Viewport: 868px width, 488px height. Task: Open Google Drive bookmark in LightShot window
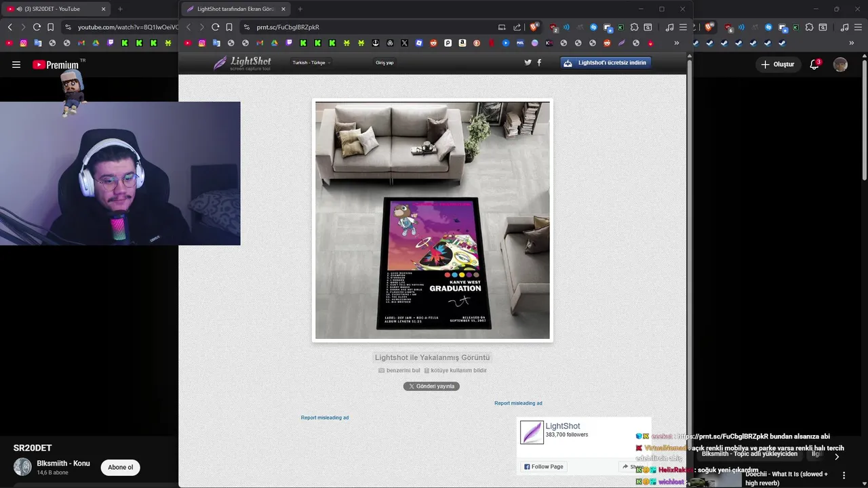pos(274,43)
